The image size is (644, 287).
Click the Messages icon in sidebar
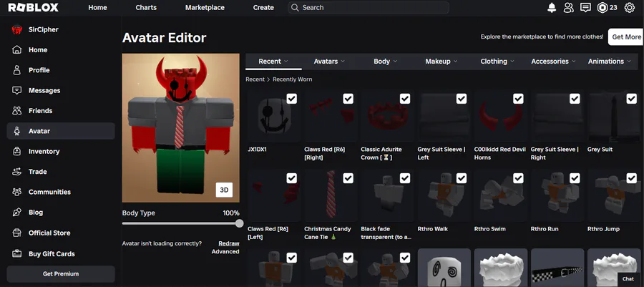pyautogui.click(x=17, y=90)
